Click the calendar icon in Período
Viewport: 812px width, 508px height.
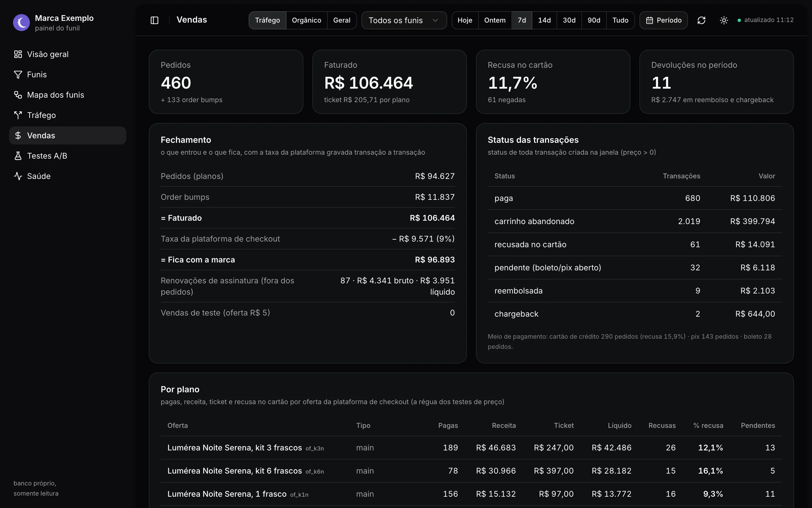click(650, 20)
